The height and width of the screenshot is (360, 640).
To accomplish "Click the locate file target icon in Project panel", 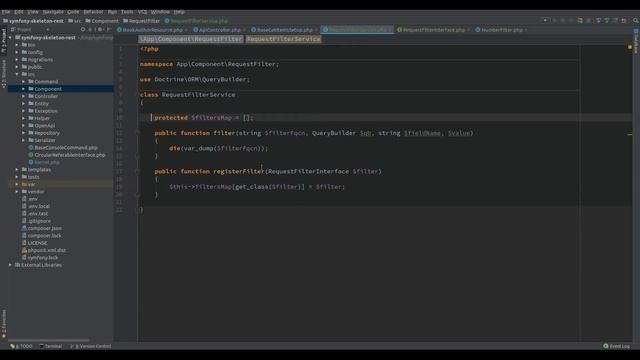I will [83, 29].
